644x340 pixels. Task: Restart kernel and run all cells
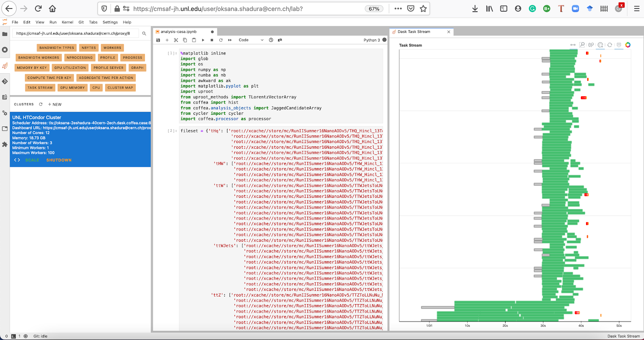click(230, 40)
